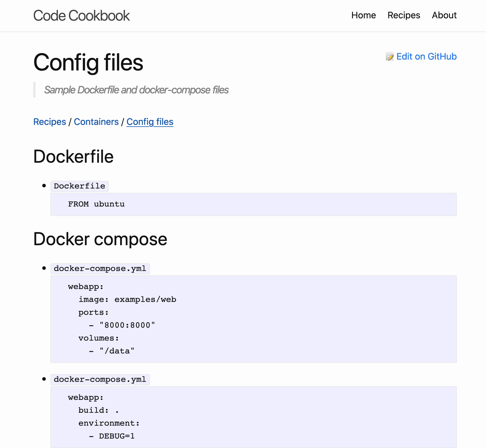The image size is (486, 448).
Task: Click the second docker-compose.yml filename label
Action: [100, 379]
